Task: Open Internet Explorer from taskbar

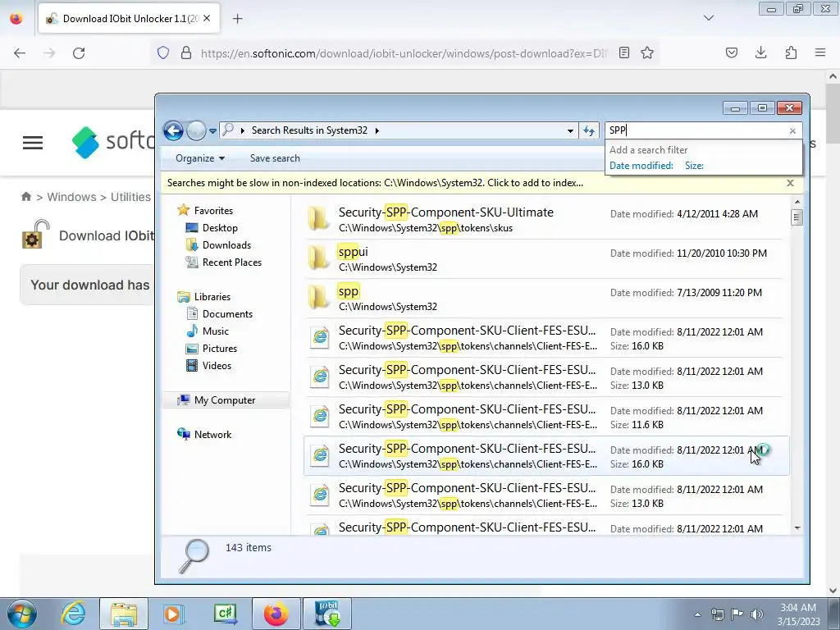Action: (x=73, y=614)
